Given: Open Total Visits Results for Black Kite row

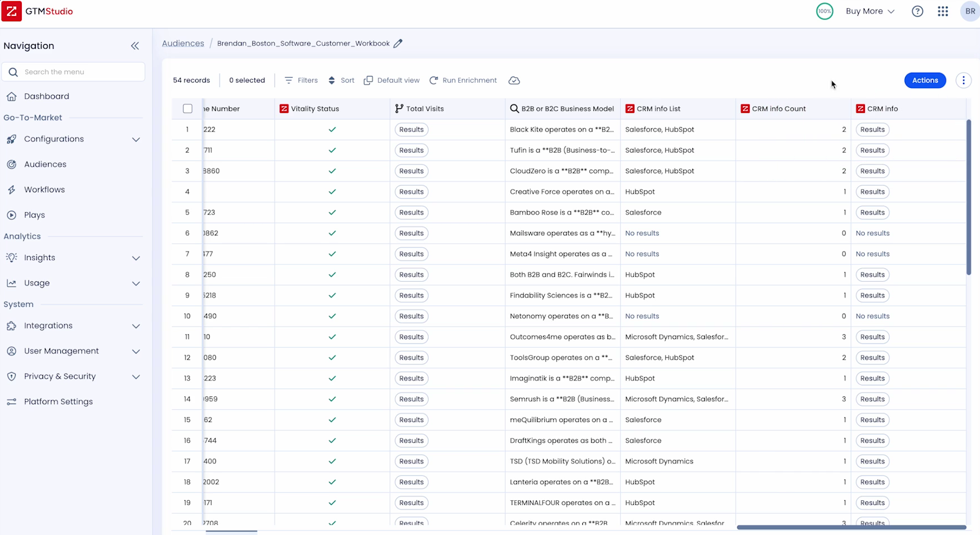Looking at the screenshot, I should [412, 130].
